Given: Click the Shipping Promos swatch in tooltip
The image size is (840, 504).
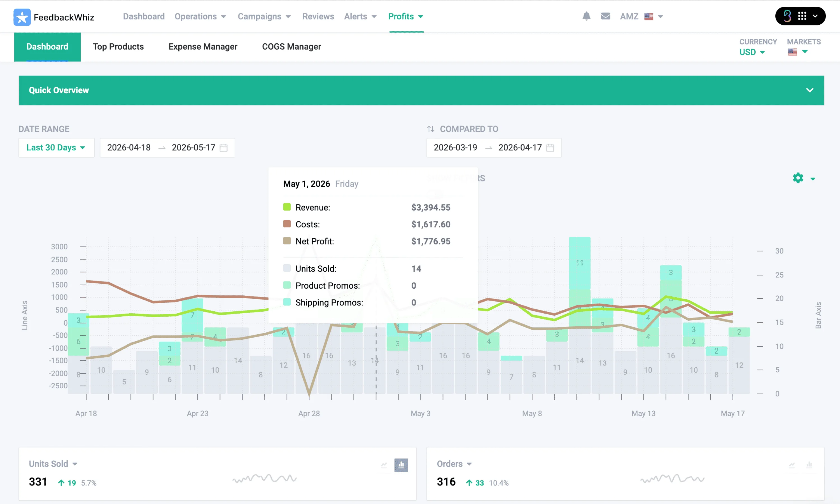Looking at the screenshot, I should (x=287, y=302).
